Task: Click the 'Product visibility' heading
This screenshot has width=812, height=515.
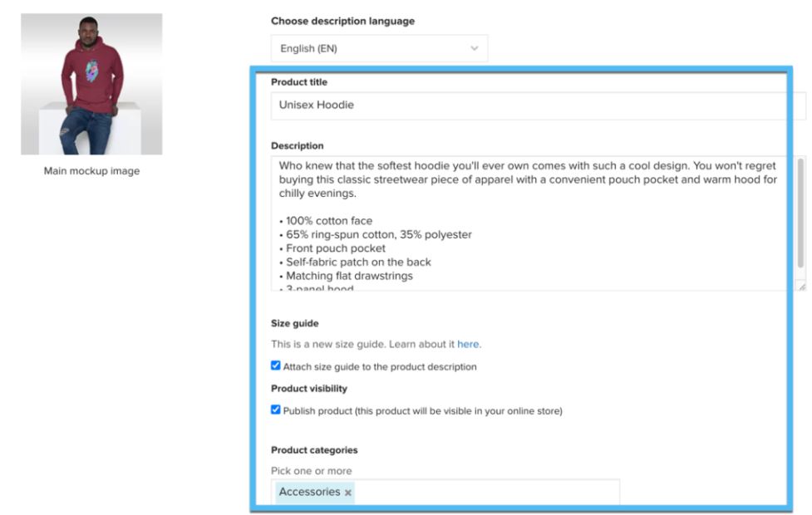Action: (309, 388)
